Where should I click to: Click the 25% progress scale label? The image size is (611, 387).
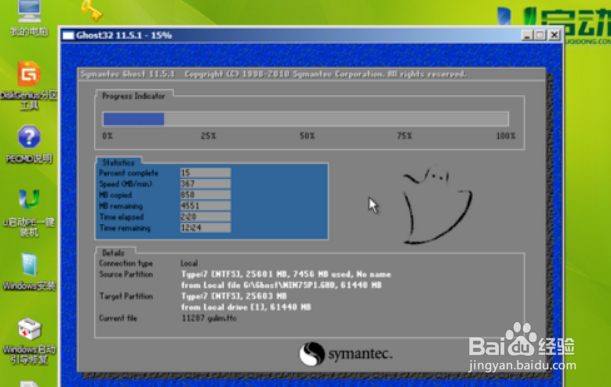point(208,136)
